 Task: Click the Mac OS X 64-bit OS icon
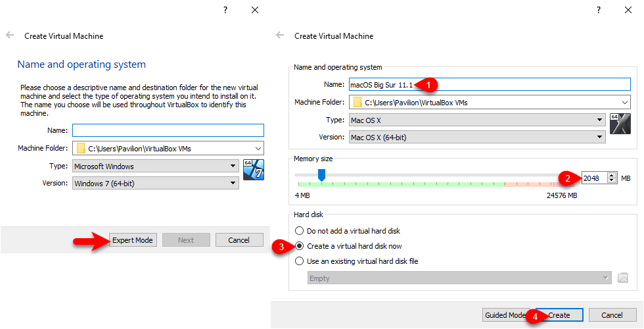tap(620, 124)
